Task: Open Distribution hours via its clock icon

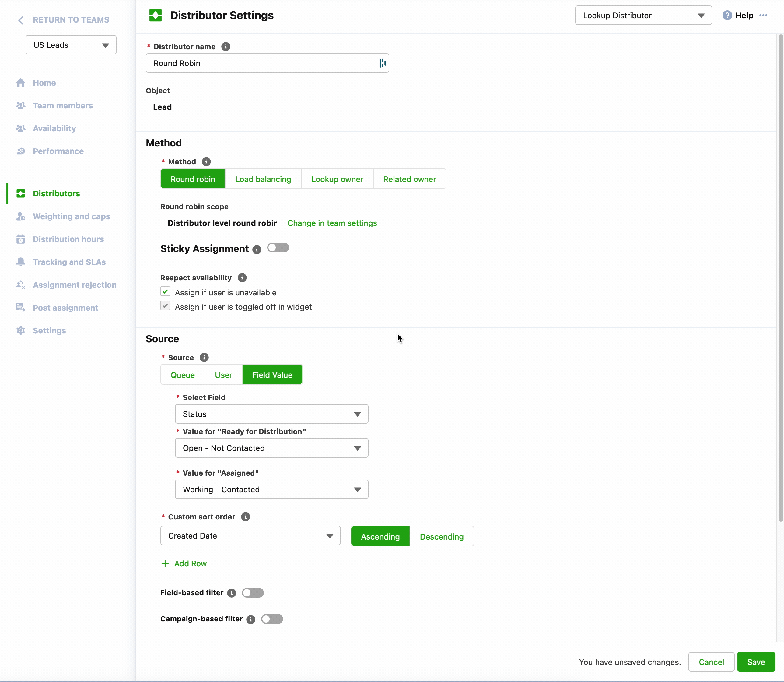Action: coord(21,239)
